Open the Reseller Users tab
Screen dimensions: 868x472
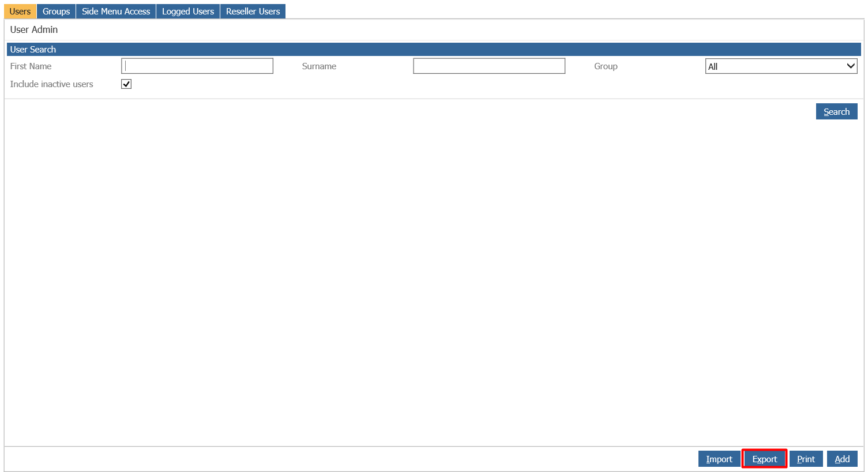tap(253, 12)
